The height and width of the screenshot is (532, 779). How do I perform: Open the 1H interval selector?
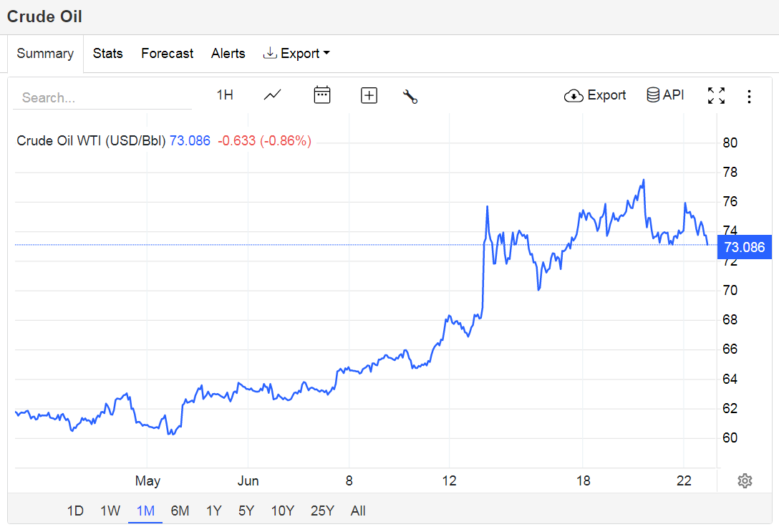tap(225, 95)
